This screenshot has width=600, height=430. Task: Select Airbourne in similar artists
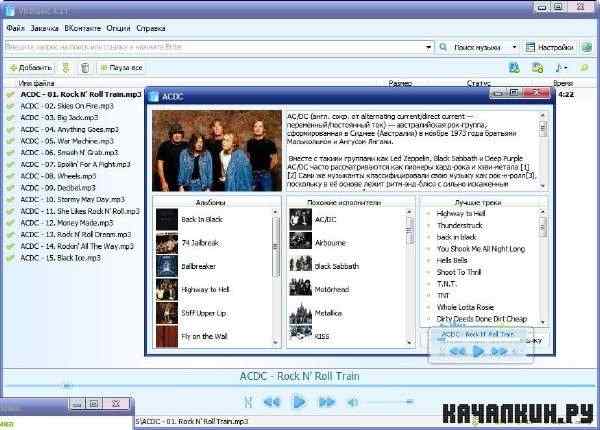pyautogui.click(x=330, y=243)
